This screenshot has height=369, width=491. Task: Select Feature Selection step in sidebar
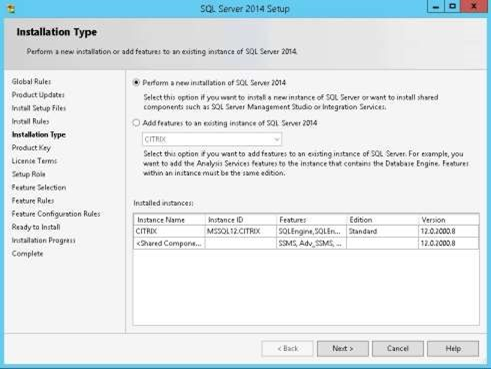click(39, 187)
